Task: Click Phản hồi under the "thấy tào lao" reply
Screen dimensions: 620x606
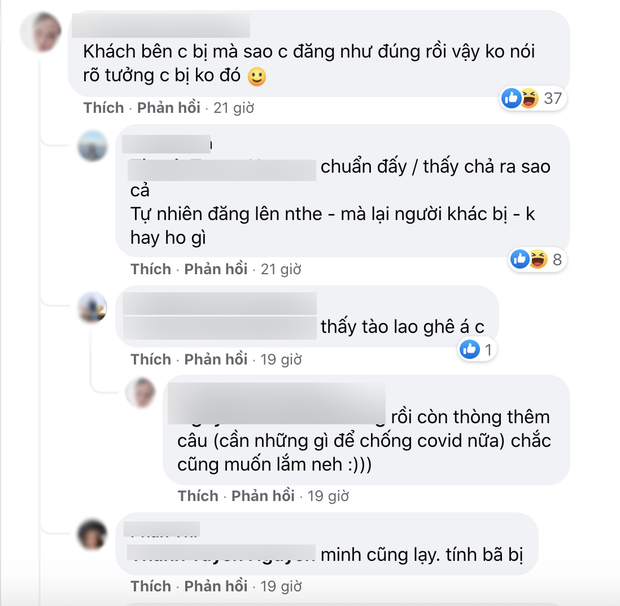Action: tap(215, 359)
